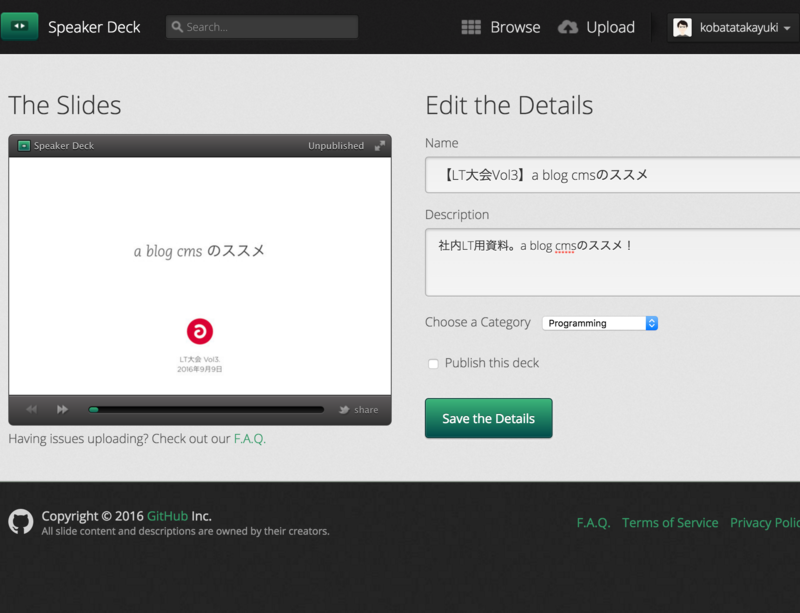The image size is (800, 613).
Task: Click the misspelled word cms in Description
Action: tap(565, 246)
